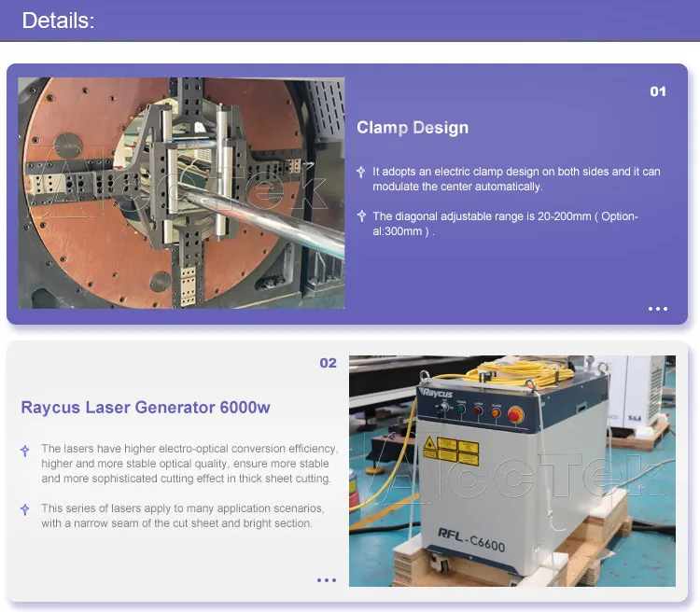The width and height of the screenshot is (700, 612).
Task: Click the red emergency stop button on Raycus unit
Action: 515,415
